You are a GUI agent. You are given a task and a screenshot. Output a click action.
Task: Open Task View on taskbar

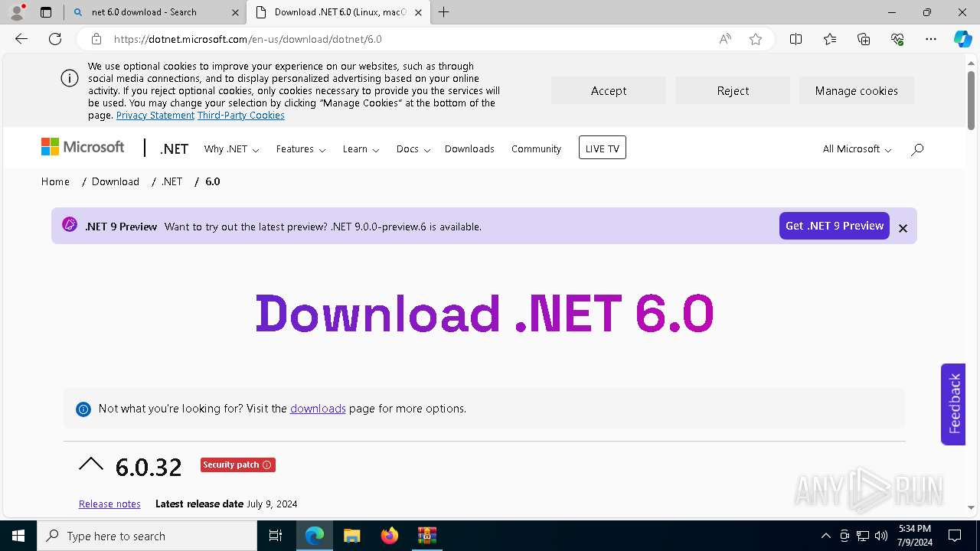(x=276, y=536)
